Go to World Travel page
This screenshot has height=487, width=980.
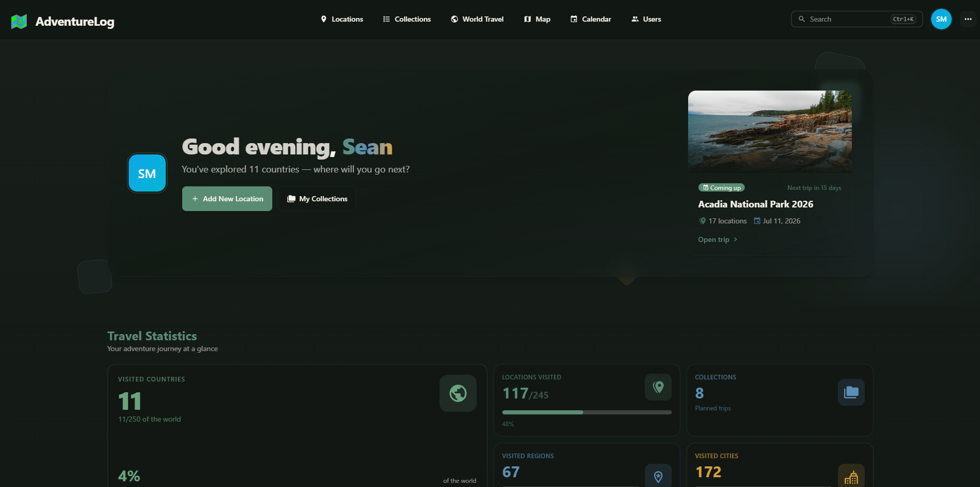(477, 19)
